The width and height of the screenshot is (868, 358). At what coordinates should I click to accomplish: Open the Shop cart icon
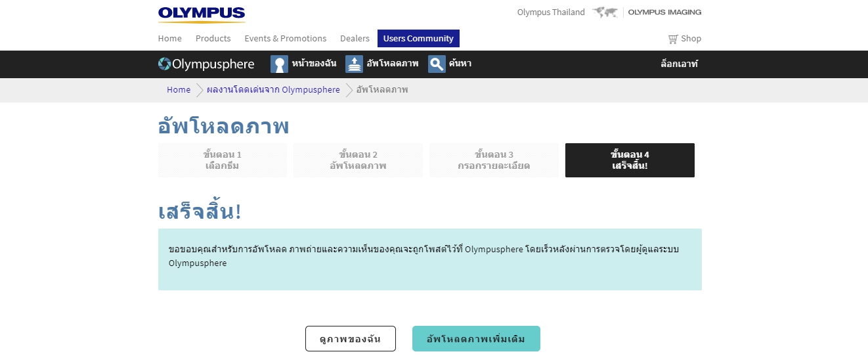673,39
